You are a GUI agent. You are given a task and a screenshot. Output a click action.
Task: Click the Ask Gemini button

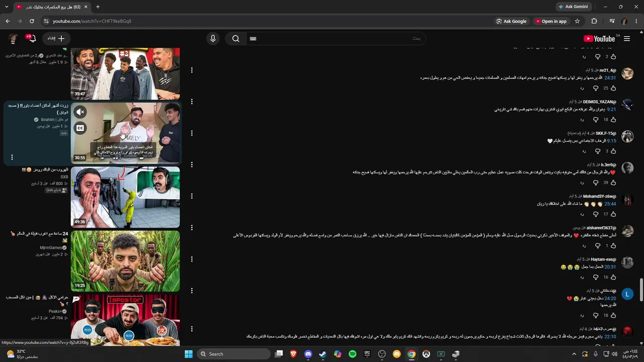point(573,7)
